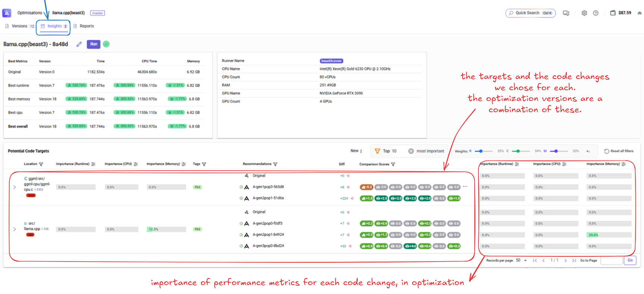
Task: Click the Location column filter icon
Action: [x=41, y=164]
